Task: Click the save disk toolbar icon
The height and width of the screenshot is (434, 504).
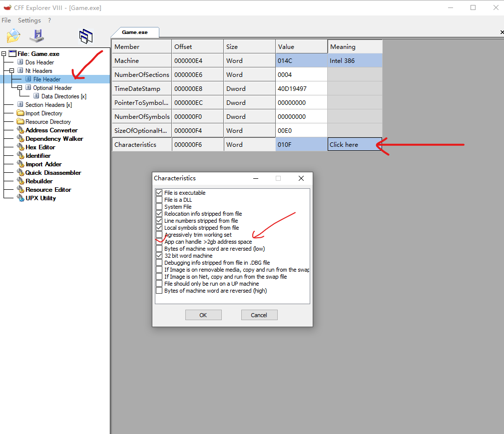Action: pyautogui.click(x=37, y=35)
